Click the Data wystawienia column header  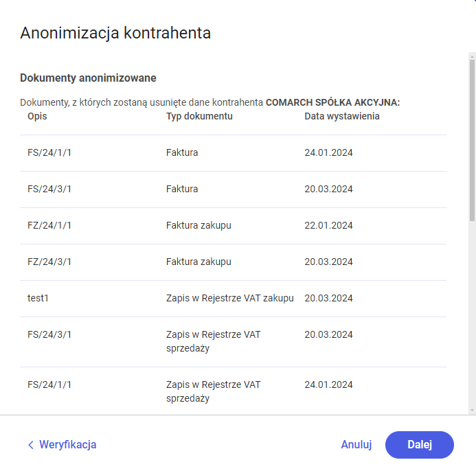click(341, 116)
